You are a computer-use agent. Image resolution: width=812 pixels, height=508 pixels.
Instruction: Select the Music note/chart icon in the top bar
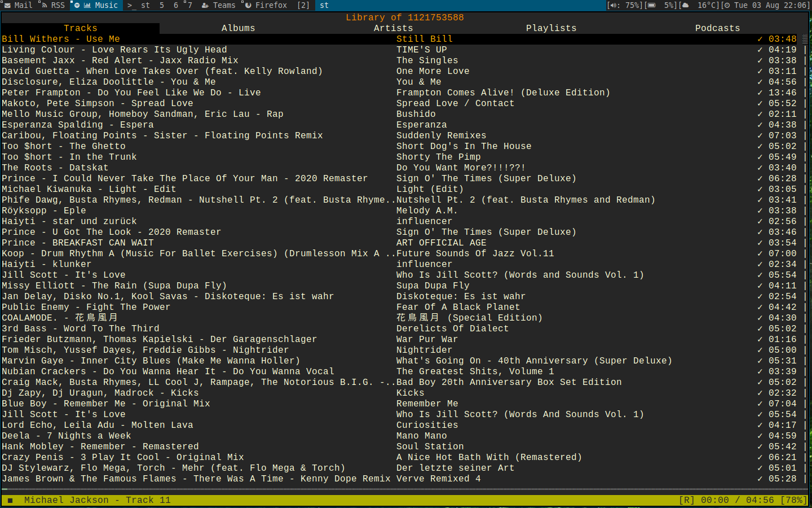click(86, 5)
